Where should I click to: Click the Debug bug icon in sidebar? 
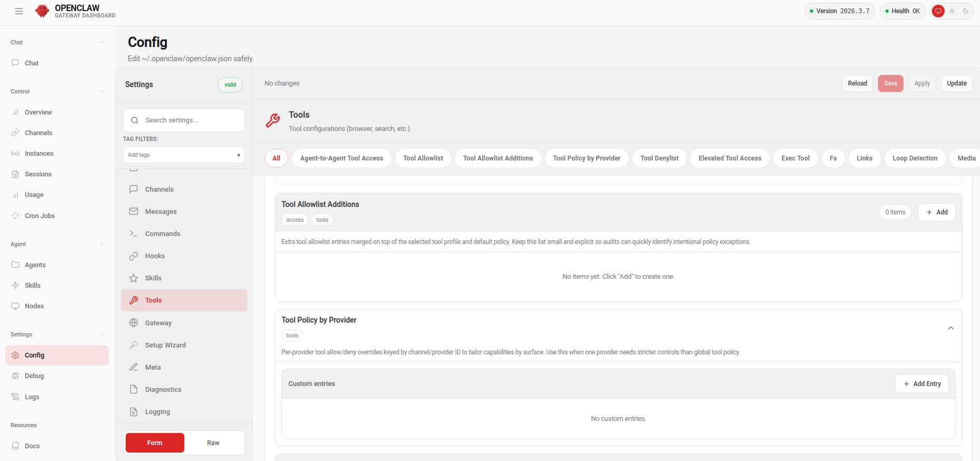pos(15,376)
